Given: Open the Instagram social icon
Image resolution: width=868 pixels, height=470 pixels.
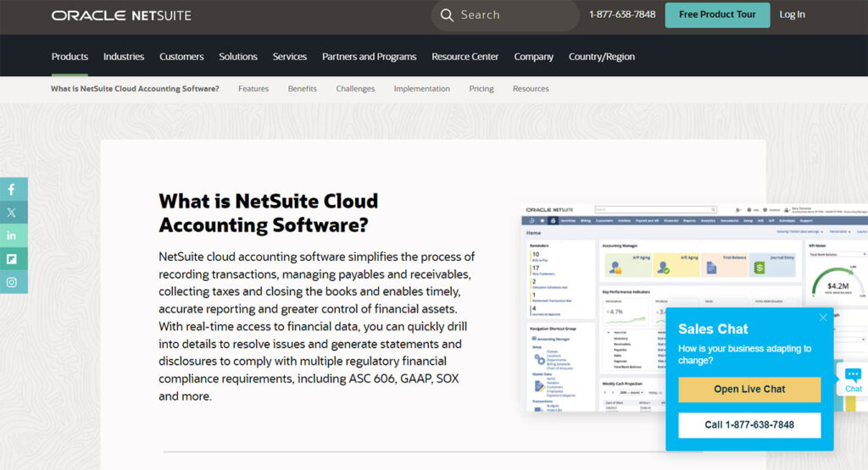Looking at the screenshot, I should click(x=12, y=282).
